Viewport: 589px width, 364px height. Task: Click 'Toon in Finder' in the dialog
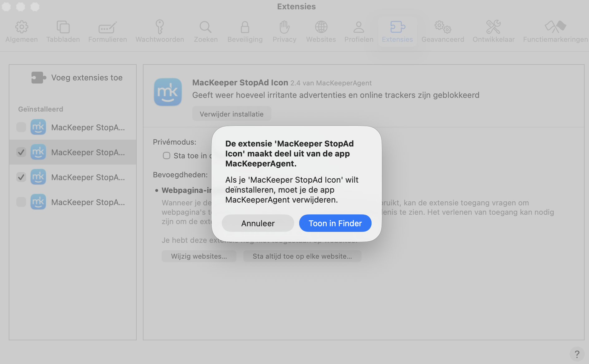[x=335, y=223]
